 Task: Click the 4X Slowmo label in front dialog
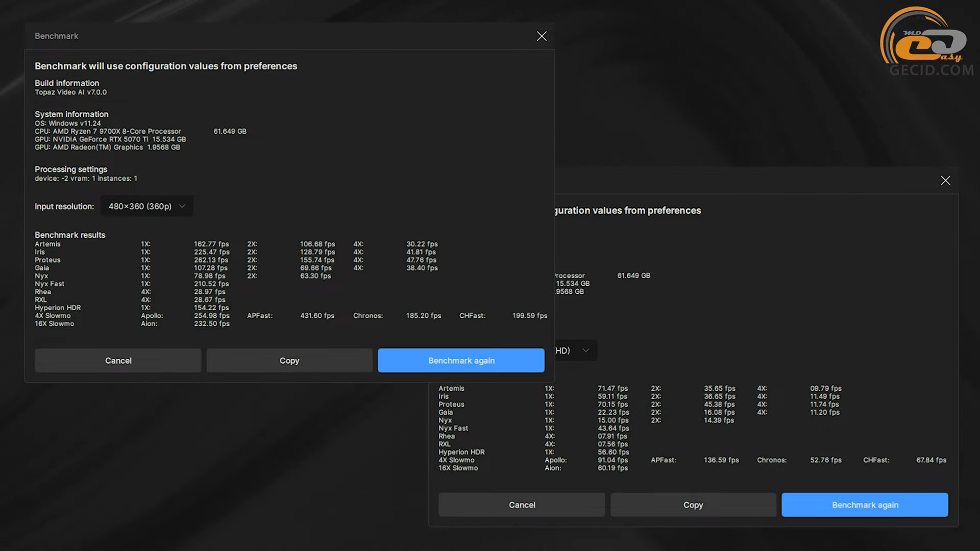click(53, 316)
